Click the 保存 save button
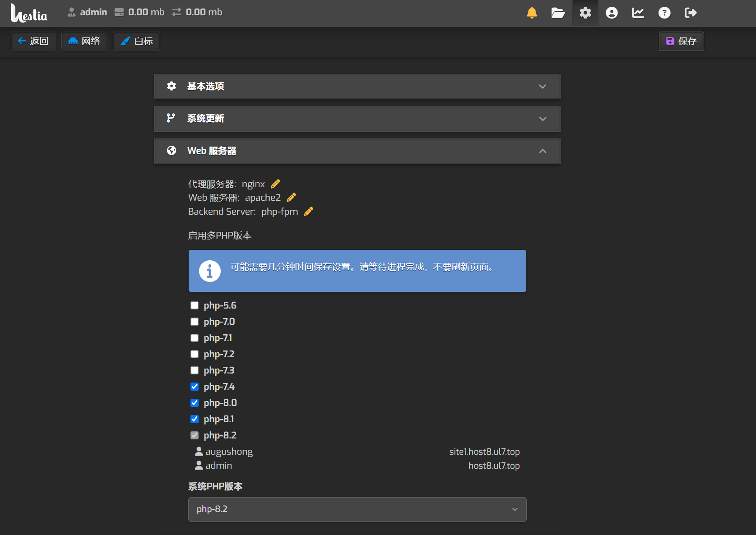 pos(681,41)
